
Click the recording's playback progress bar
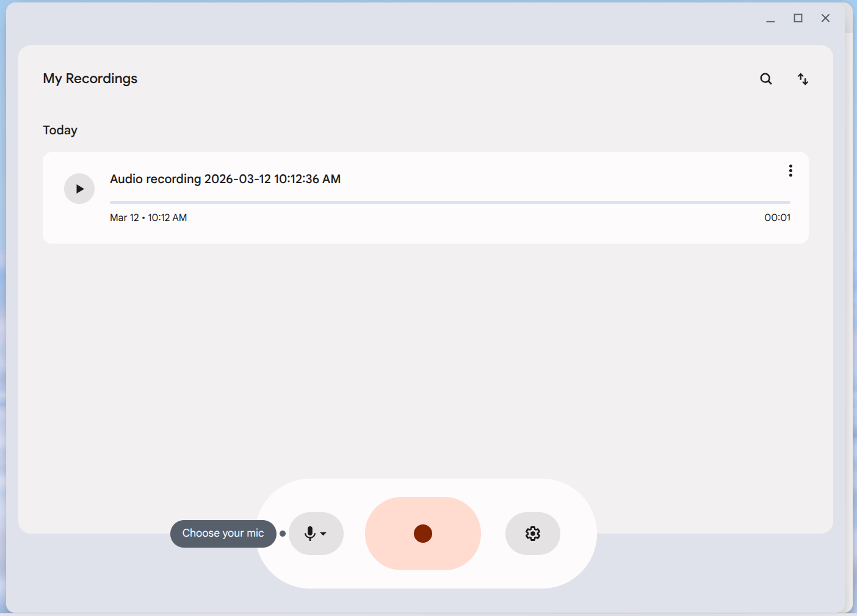pyautogui.click(x=449, y=202)
